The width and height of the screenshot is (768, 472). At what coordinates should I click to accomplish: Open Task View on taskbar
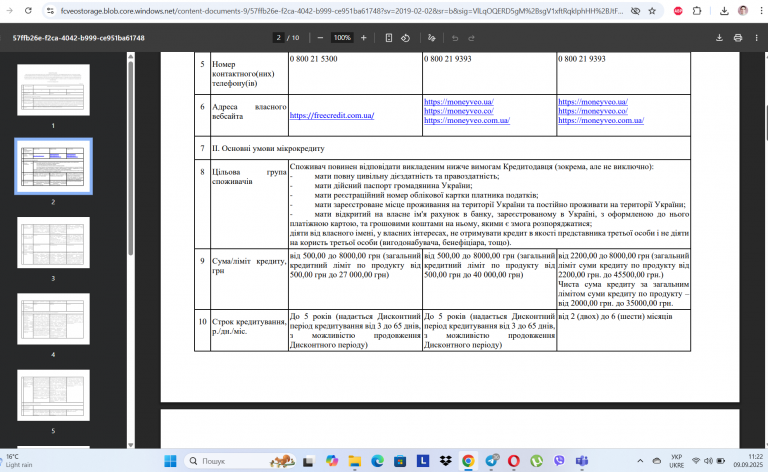[x=308, y=461]
